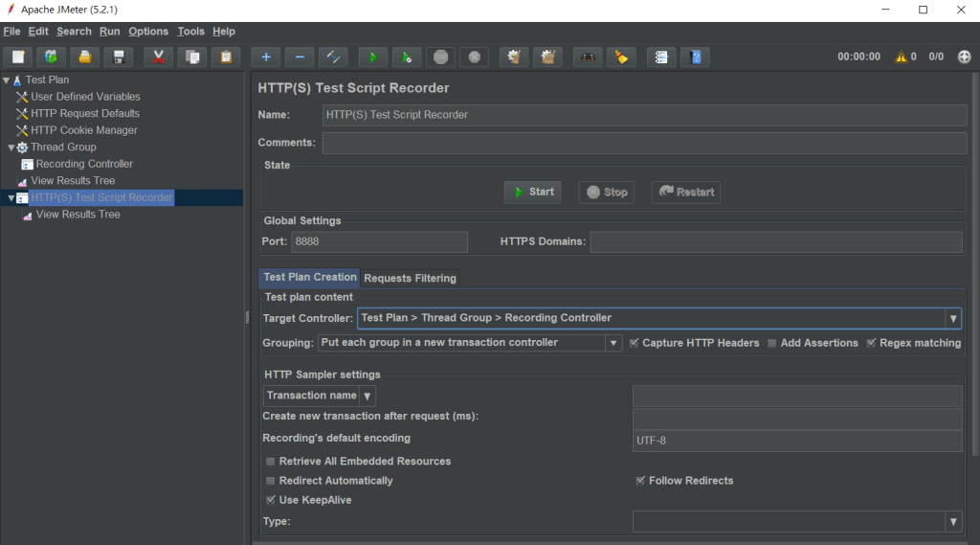Disable the Capture HTTP Headers checkbox
The height and width of the screenshot is (545, 980).
point(635,343)
